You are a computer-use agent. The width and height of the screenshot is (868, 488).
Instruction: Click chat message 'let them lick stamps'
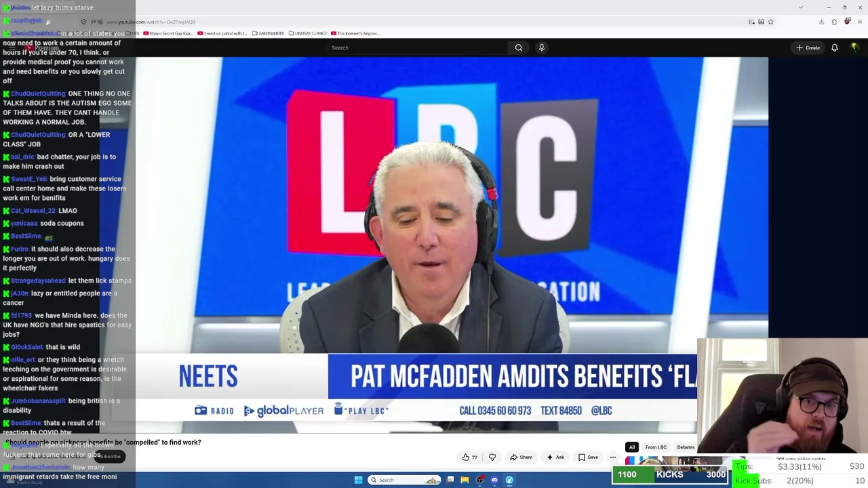(x=100, y=281)
